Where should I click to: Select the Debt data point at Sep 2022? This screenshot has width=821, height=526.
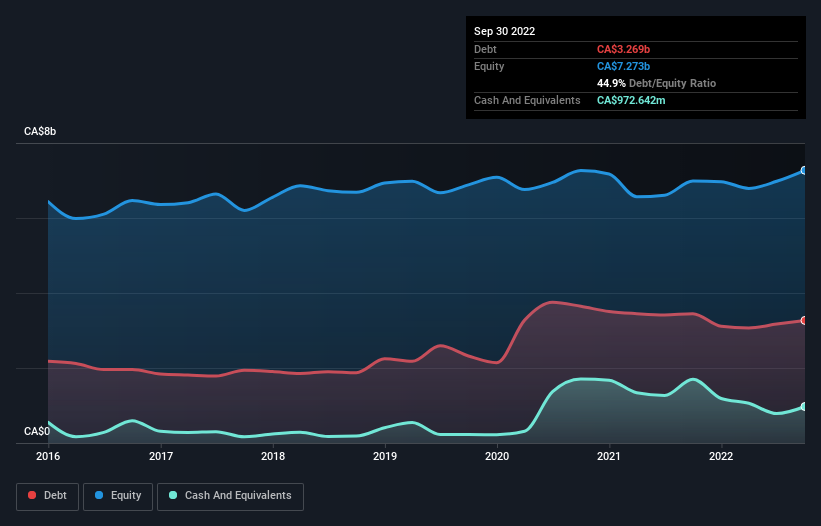click(x=804, y=320)
